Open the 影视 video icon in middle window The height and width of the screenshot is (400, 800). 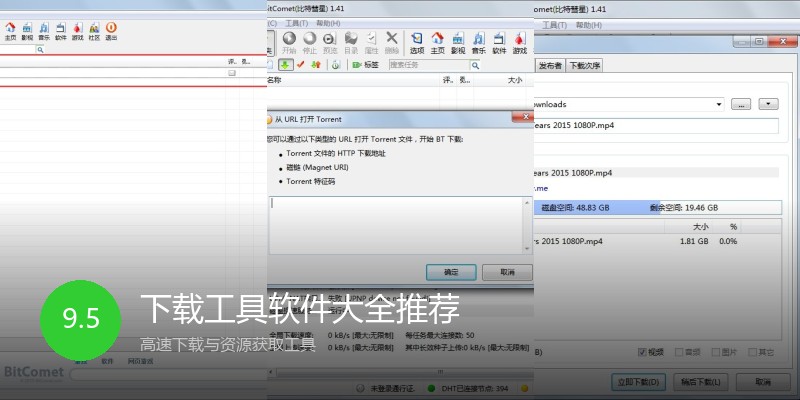click(458, 43)
